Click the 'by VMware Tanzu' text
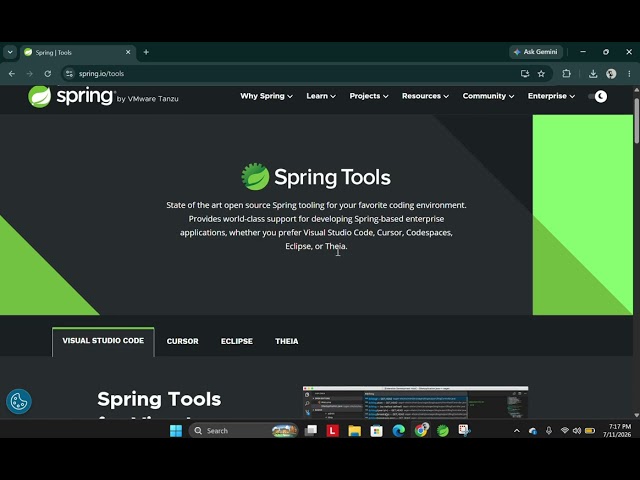 pyautogui.click(x=147, y=99)
